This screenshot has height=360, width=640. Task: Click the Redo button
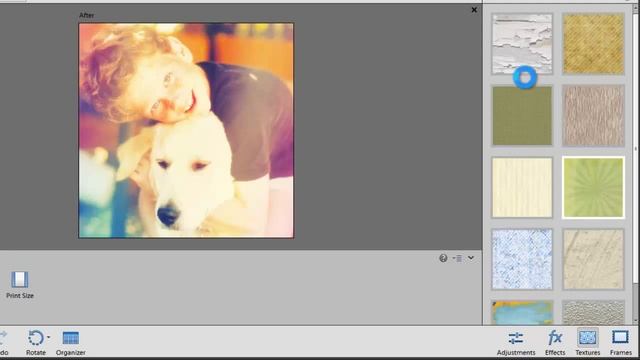[x=3, y=342]
